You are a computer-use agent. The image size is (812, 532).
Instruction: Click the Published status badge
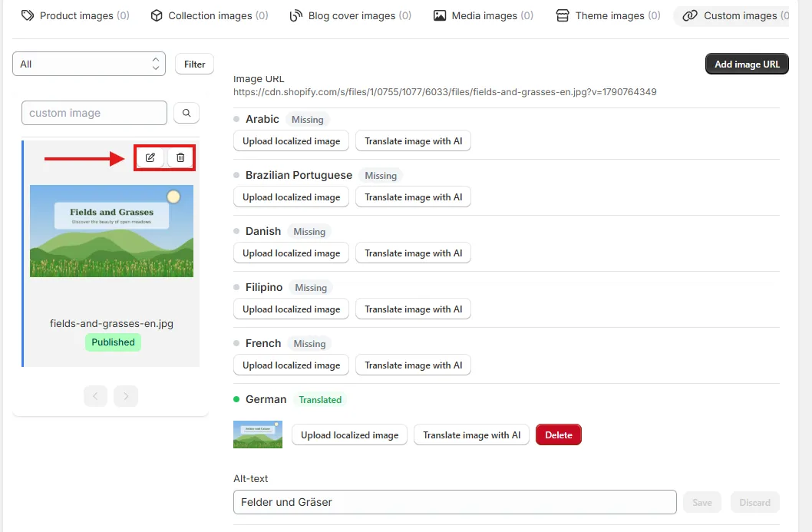[x=113, y=342]
